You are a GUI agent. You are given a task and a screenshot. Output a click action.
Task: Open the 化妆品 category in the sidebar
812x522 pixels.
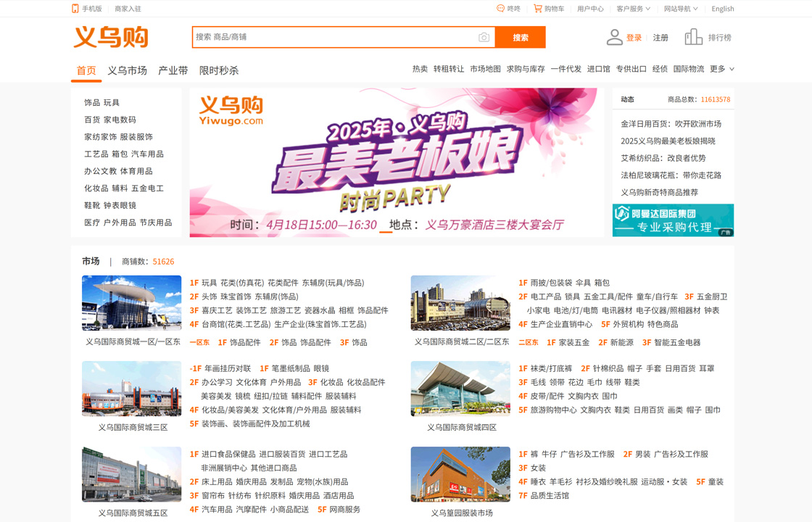(x=96, y=188)
